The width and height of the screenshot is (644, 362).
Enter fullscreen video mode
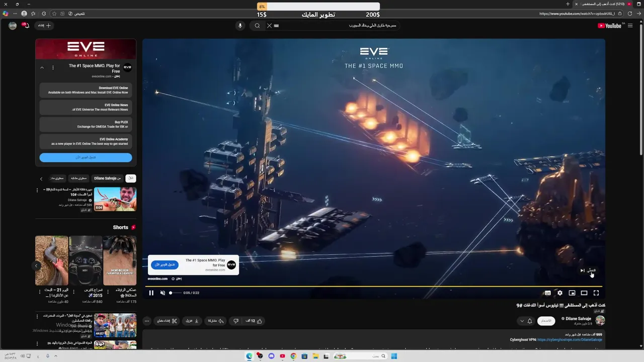point(596,293)
